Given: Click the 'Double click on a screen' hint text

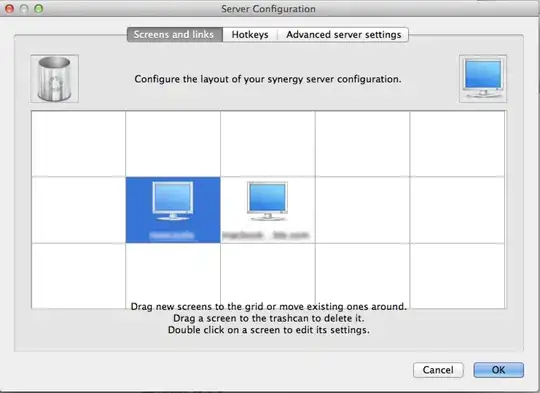Looking at the screenshot, I should point(269,330).
